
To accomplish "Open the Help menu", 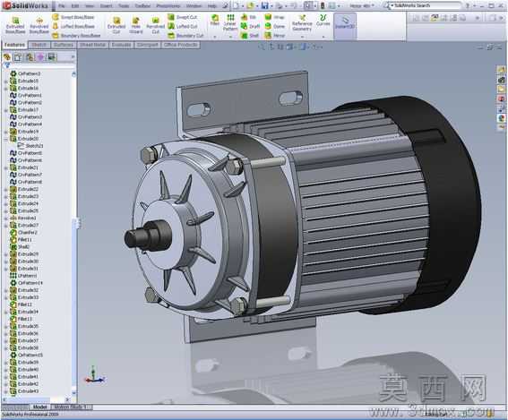I will [211, 6].
